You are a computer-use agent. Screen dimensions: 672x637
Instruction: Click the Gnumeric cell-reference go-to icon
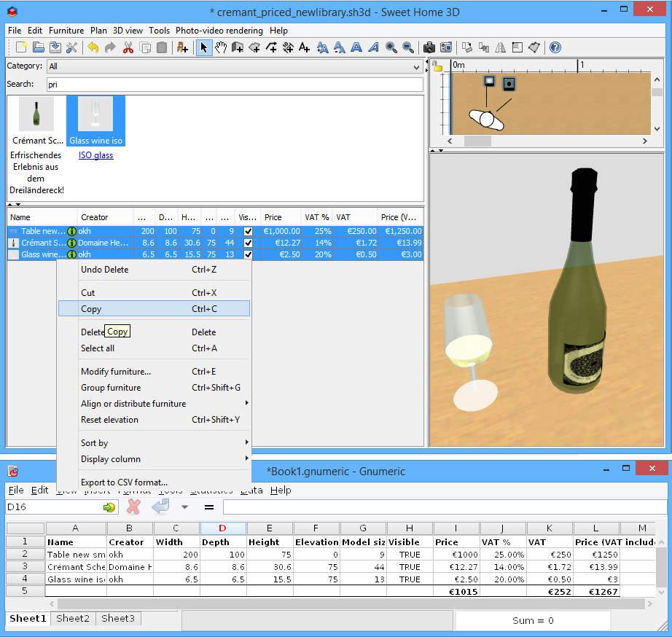click(x=109, y=507)
